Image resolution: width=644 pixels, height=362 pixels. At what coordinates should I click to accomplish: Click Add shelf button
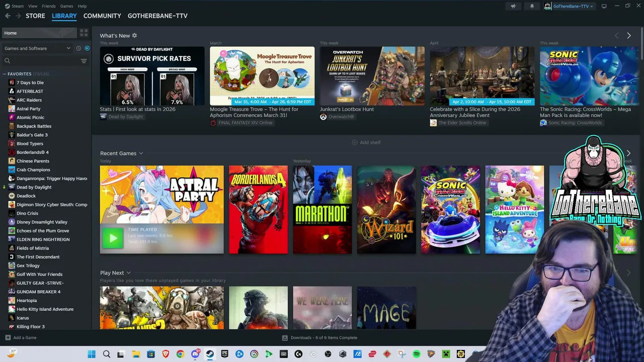coord(366,142)
